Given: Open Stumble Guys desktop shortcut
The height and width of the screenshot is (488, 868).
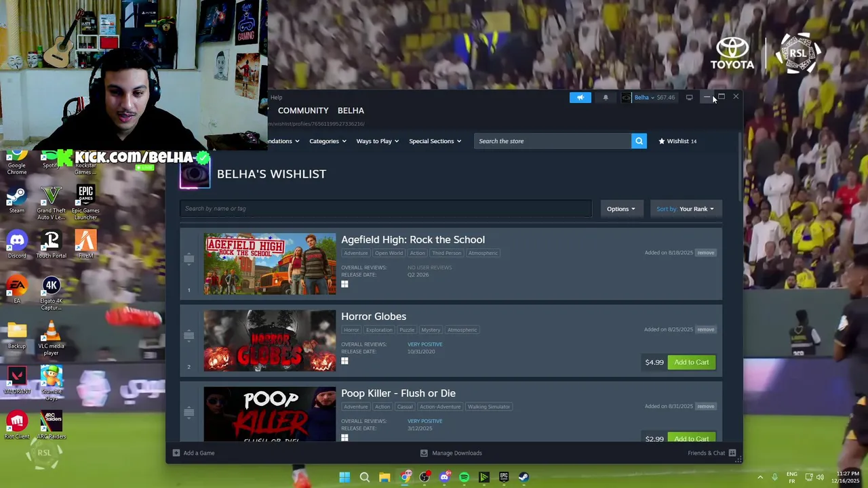Looking at the screenshot, I should (52, 384).
